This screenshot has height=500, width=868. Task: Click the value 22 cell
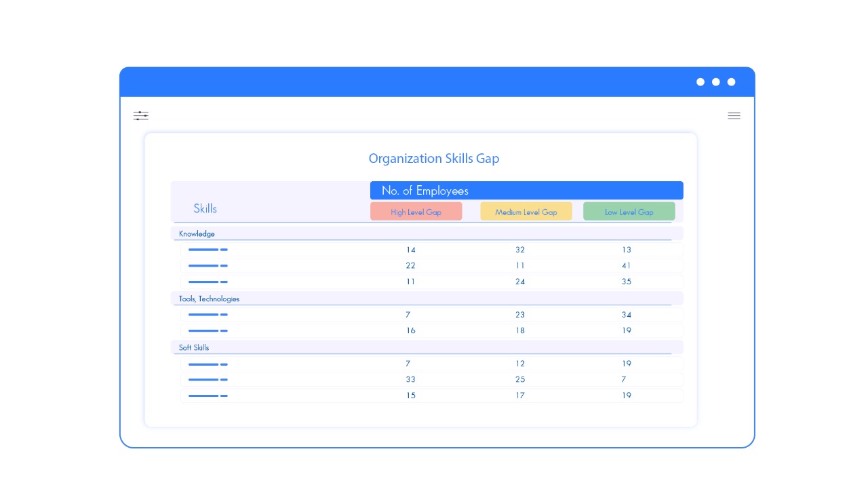pos(411,266)
